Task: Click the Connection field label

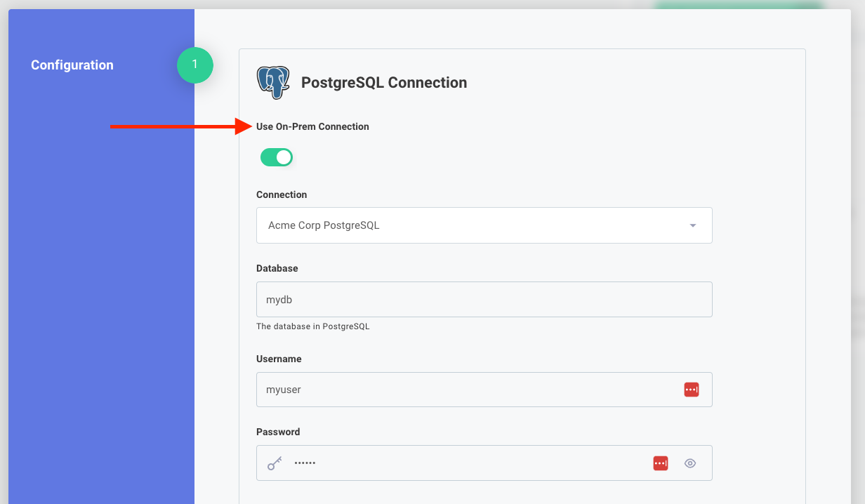Action: tap(282, 194)
